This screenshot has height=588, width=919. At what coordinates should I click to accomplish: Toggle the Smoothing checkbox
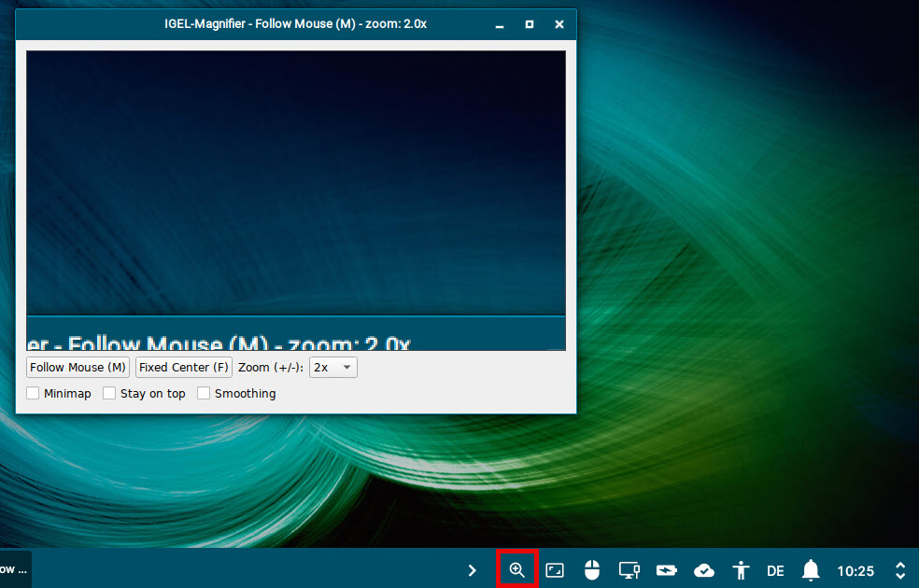coord(205,394)
